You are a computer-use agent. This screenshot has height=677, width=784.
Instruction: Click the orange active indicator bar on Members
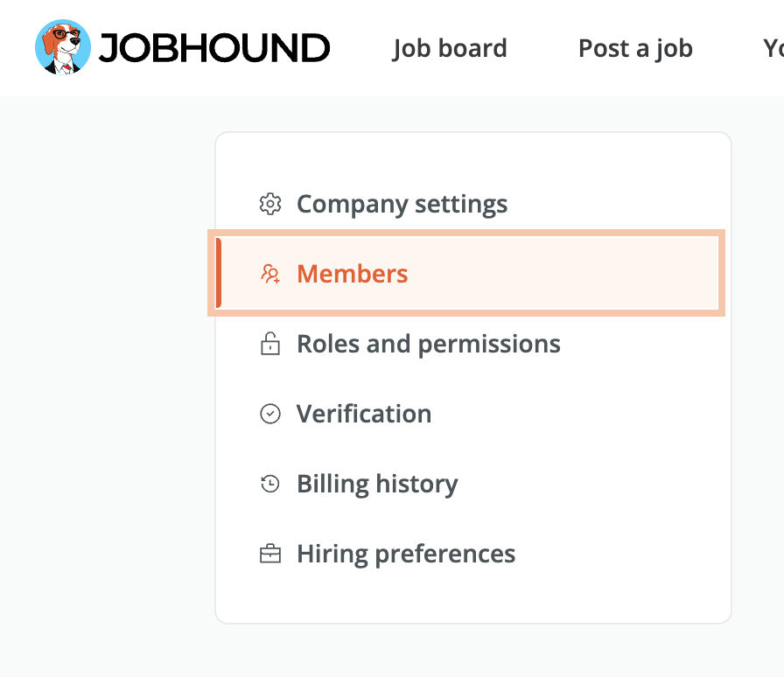click(219, 273)
